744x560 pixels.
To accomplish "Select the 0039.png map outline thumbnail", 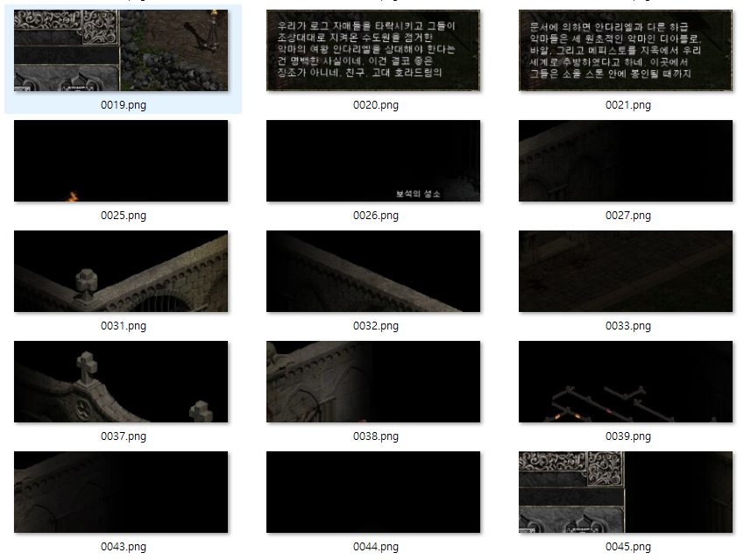I will [626, 381].
